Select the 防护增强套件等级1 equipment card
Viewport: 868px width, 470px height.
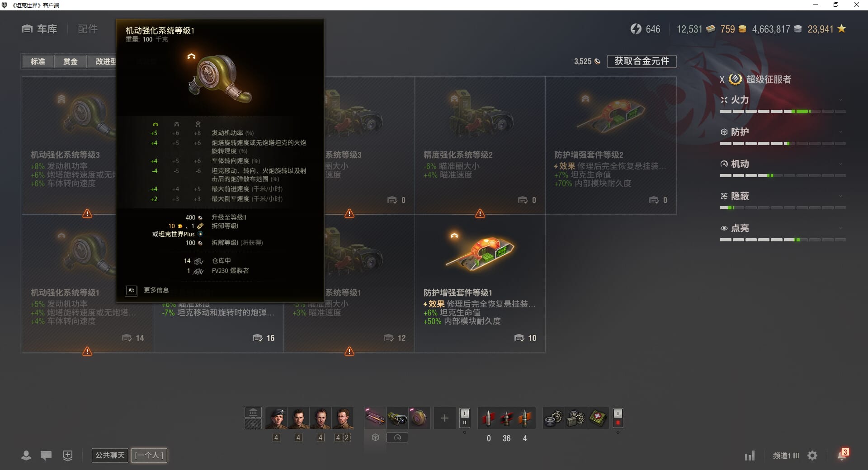(x=480, y=284)
